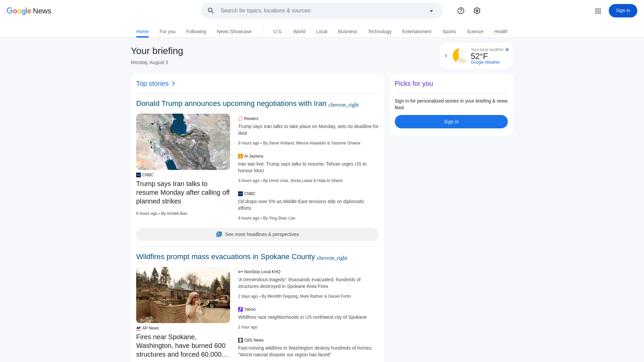
Task: Open Top stories via the chevron
Action: tap(173, 83)
